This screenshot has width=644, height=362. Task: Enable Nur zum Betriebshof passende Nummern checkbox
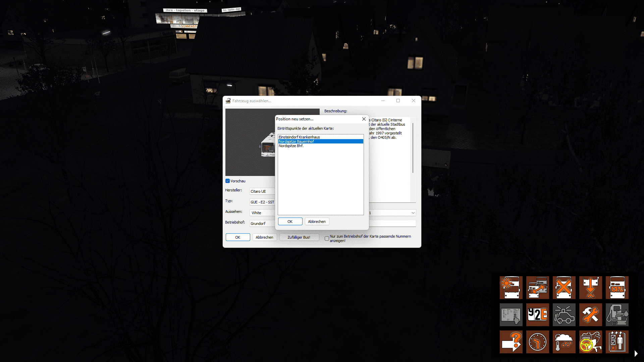(x=327, y=238)
